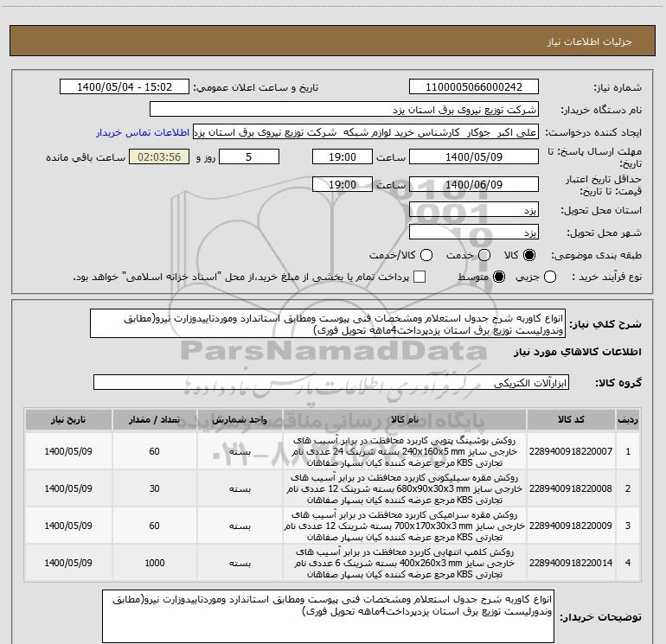666x644 pixels.
Task: Click the روکش بوشینگ پتویی item name
Action: pyautogui.click(x=405, y=451)
